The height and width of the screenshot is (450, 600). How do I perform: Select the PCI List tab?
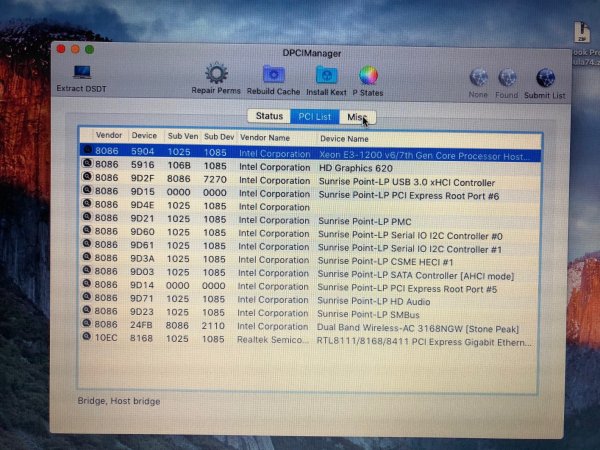[x=315, y=116]
